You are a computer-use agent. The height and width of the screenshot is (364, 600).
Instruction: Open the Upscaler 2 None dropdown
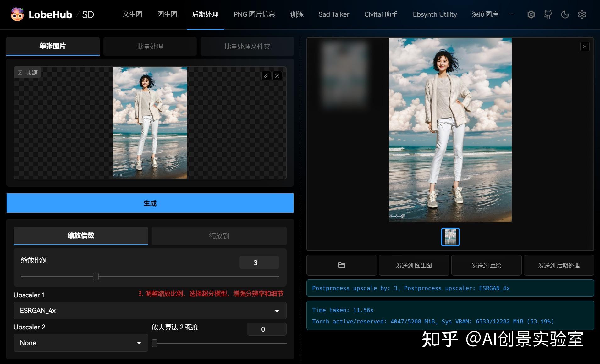[80, 343]
